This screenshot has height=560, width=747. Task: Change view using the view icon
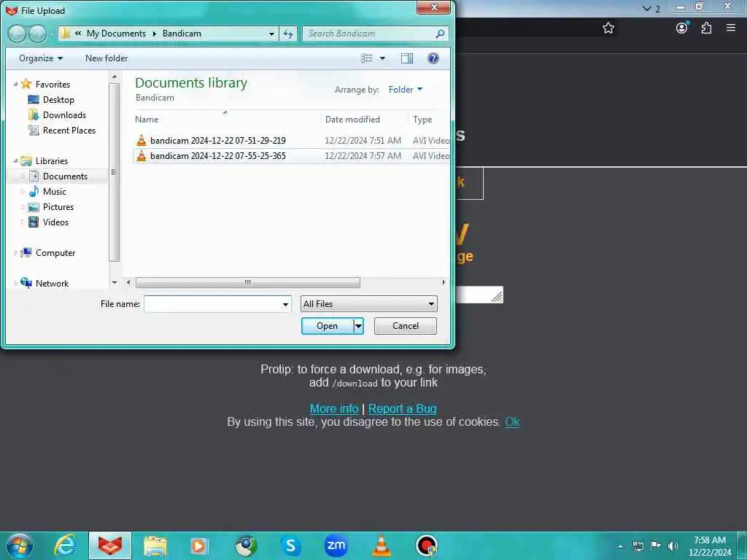click(367, 58)
